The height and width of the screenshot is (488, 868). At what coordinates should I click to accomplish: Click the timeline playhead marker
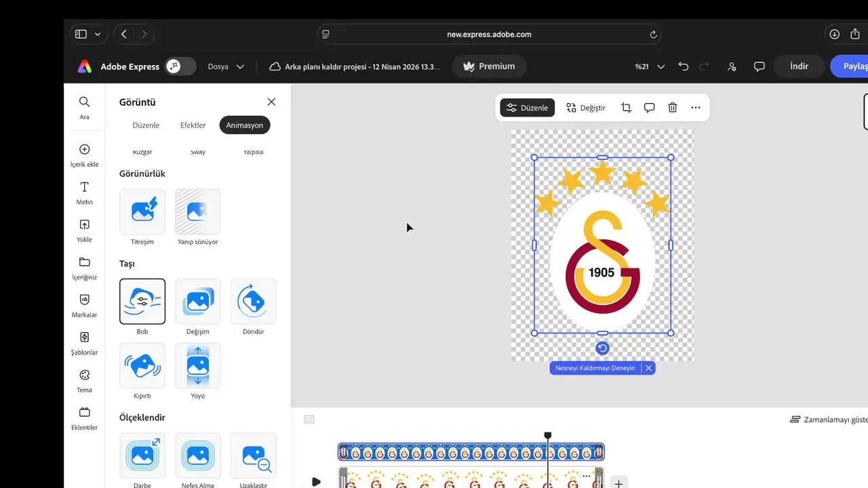click(x=548, y=435)
